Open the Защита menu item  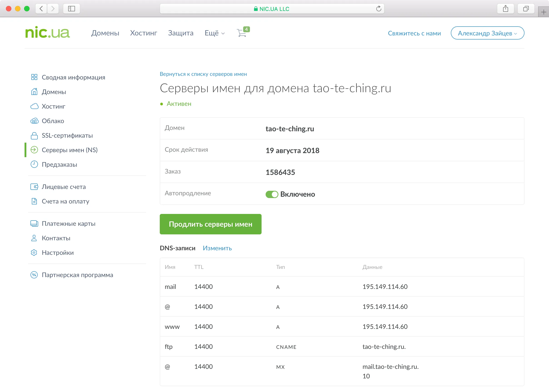tap(181, 33)
